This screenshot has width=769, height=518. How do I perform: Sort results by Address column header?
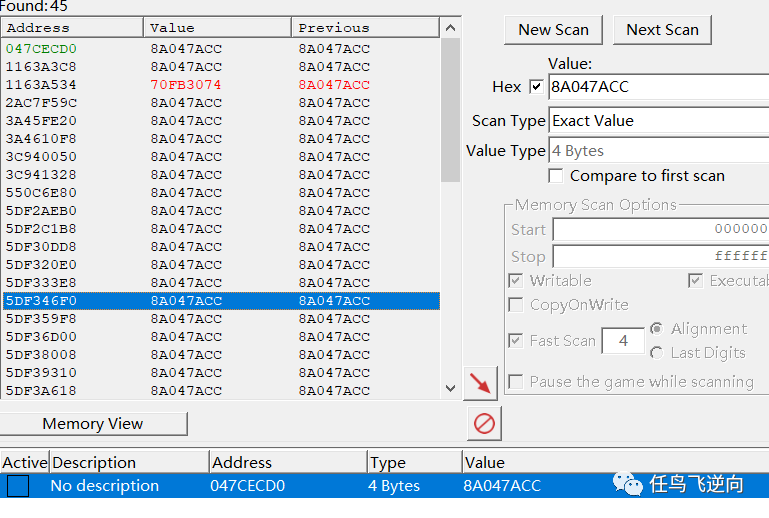[x=72, y=28]
